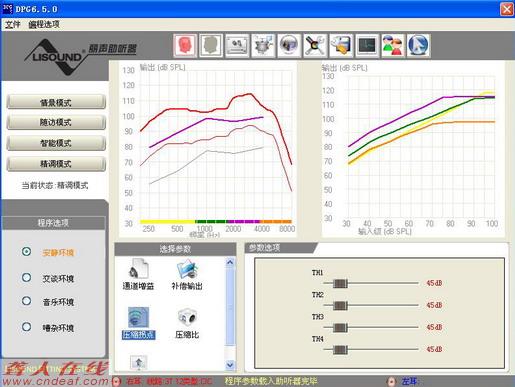The image size is (515, 387).
Task: Click the two users icon in toolbar
Action: [x=393, y=45]
